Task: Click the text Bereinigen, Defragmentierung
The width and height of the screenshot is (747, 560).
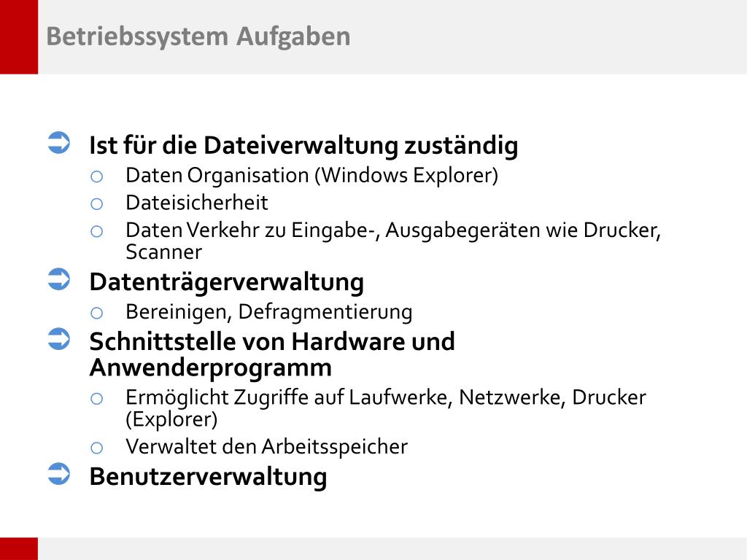Action: tap(269, 312)
